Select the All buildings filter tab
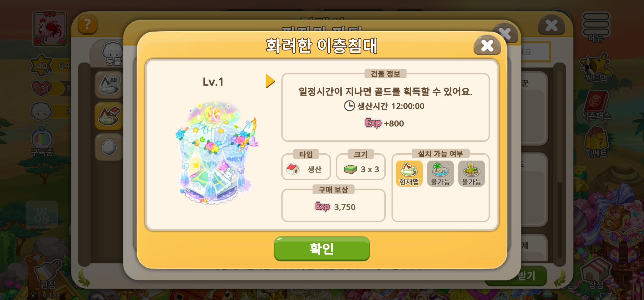 (x=109, y=85)
